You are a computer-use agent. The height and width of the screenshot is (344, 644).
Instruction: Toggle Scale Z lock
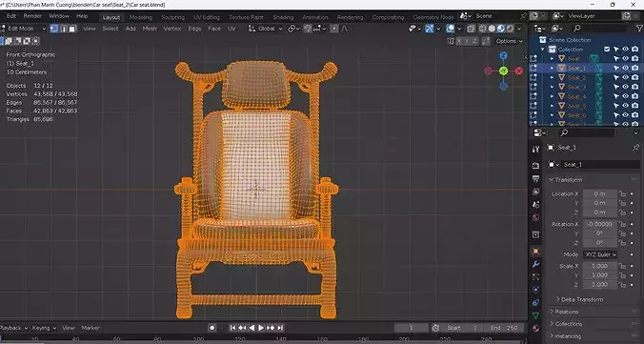coord(623,284)
